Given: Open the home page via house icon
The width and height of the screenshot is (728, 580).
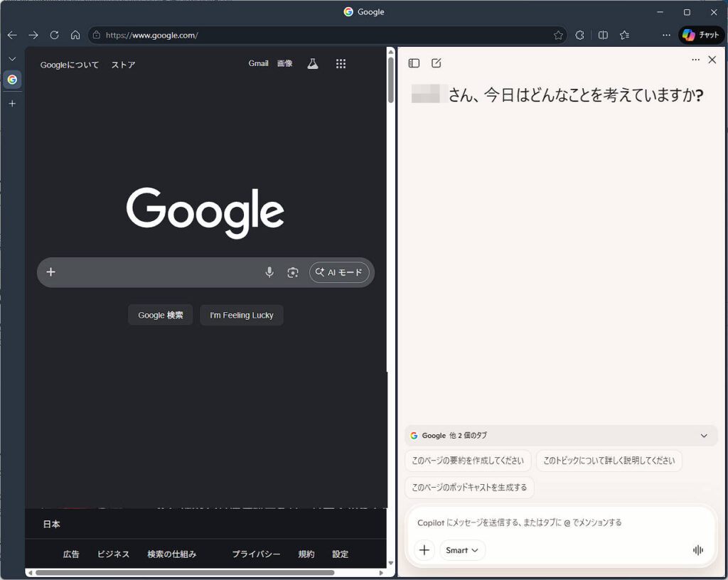Looking at the screenshot, I should tap(75, 36).
